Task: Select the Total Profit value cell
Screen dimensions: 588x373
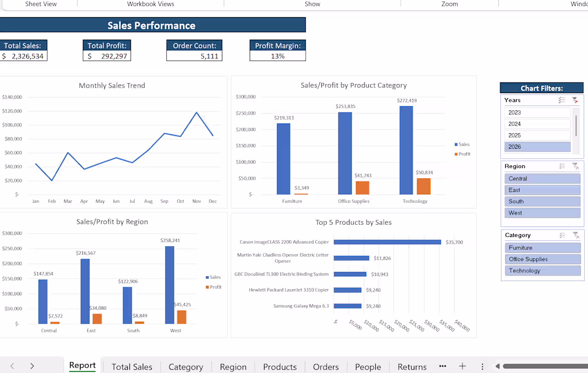Action: click(107, 56)
